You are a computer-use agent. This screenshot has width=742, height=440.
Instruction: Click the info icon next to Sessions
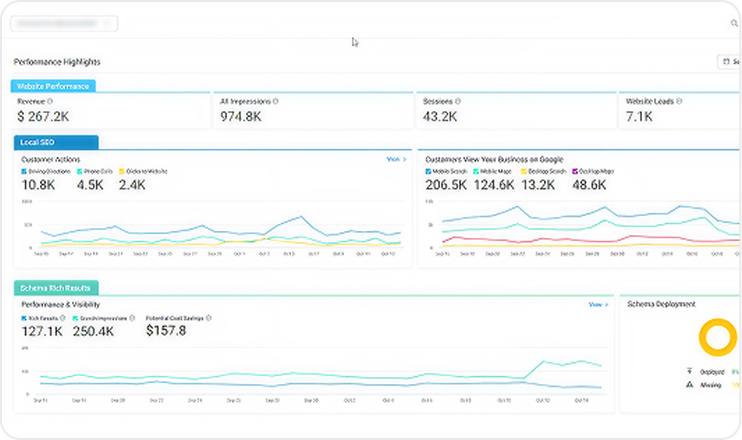458,101
